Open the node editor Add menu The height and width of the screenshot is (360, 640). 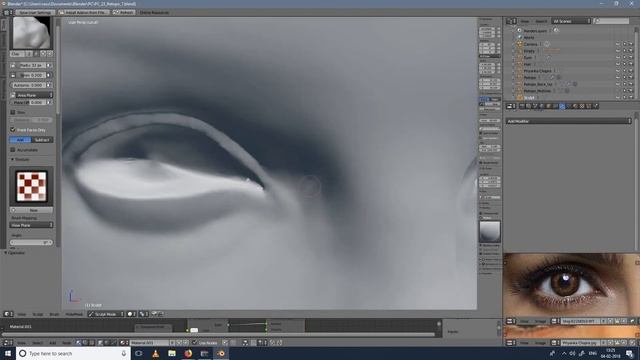click(53, 343)
